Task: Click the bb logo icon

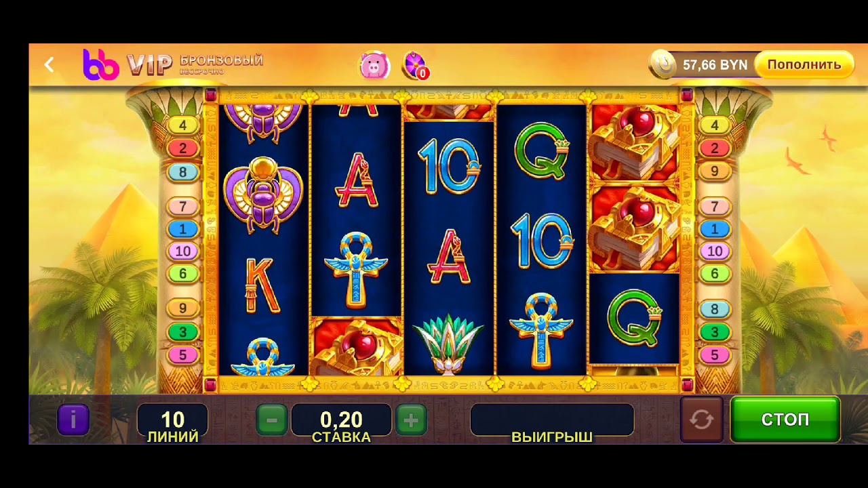Action: click(x=101, y=64)
